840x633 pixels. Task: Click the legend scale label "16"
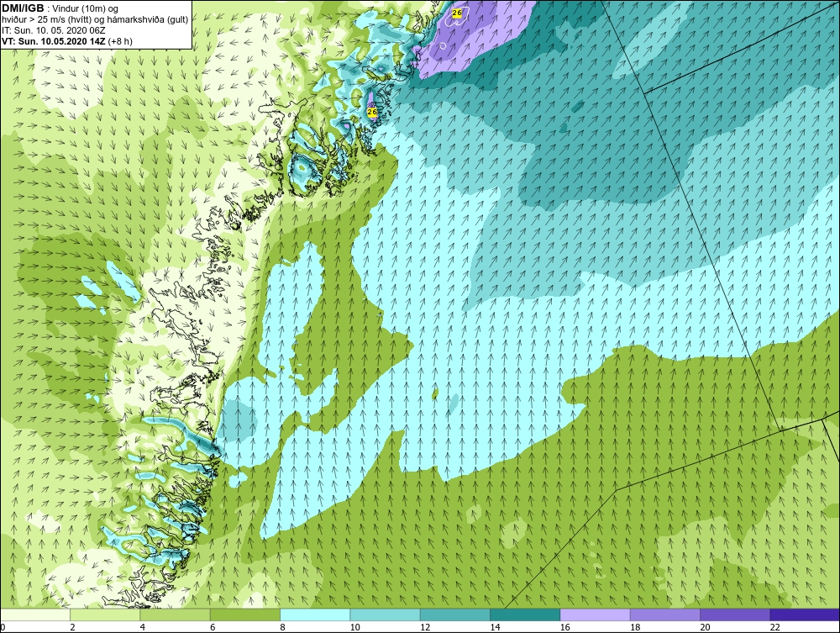564,628
